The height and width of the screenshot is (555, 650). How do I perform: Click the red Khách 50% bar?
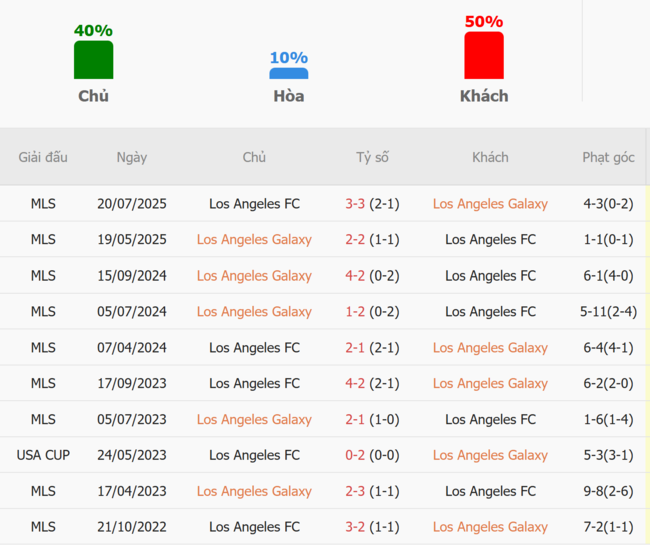(x=484, y=55)
